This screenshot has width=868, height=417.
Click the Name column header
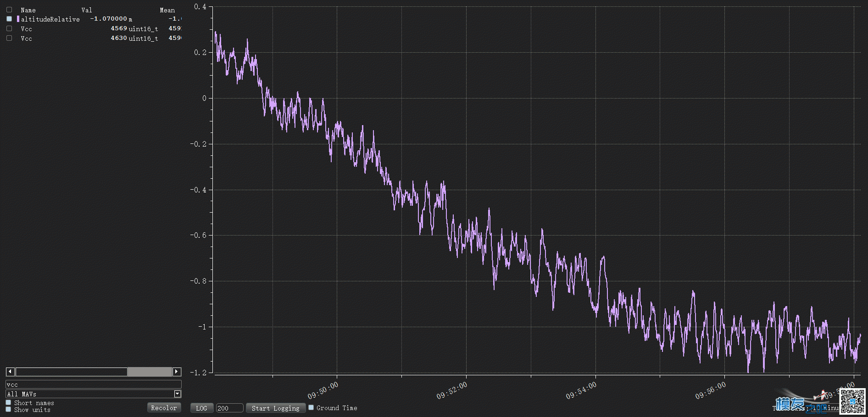pos(28,10)
